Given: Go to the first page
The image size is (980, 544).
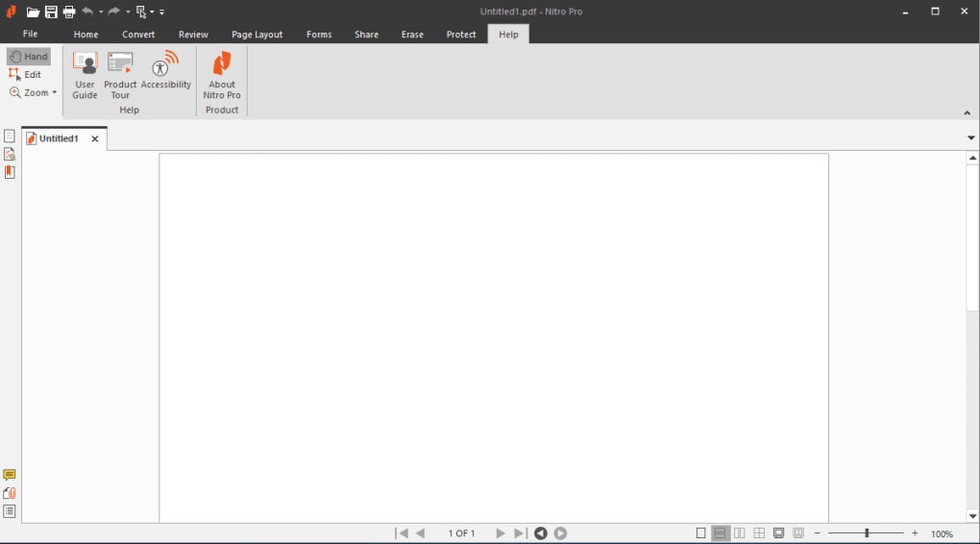Looking at the screenshot, I should 402,533.
